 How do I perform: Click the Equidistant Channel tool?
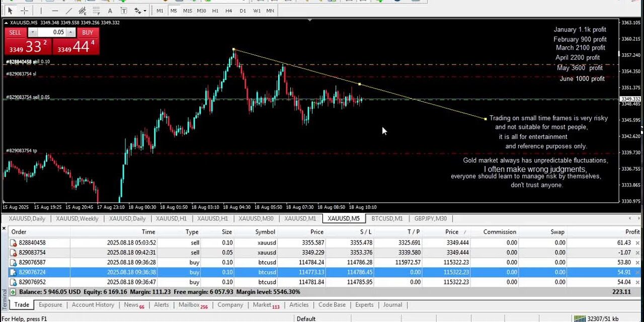83,11
